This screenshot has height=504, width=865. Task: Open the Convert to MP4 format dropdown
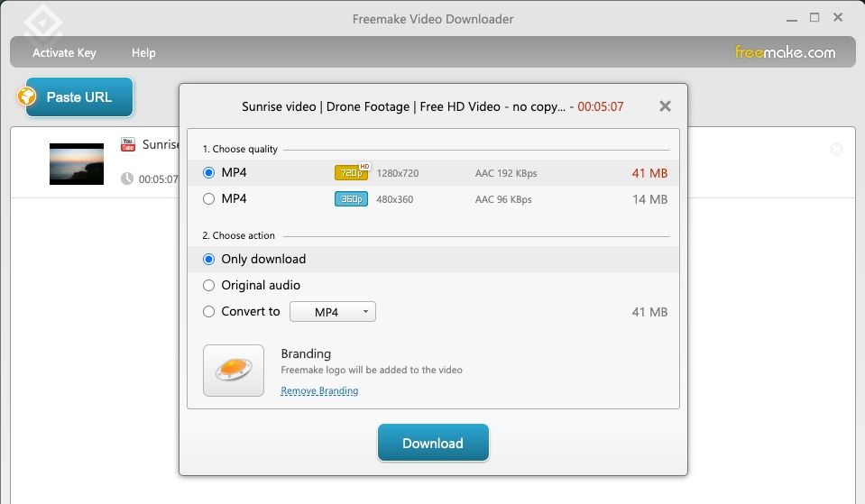click(333, 312)
